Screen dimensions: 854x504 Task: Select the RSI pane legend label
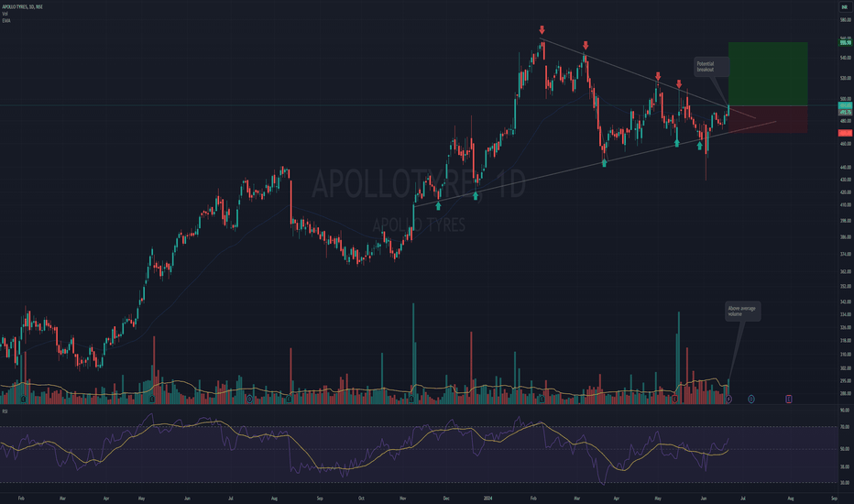[5, 411]
